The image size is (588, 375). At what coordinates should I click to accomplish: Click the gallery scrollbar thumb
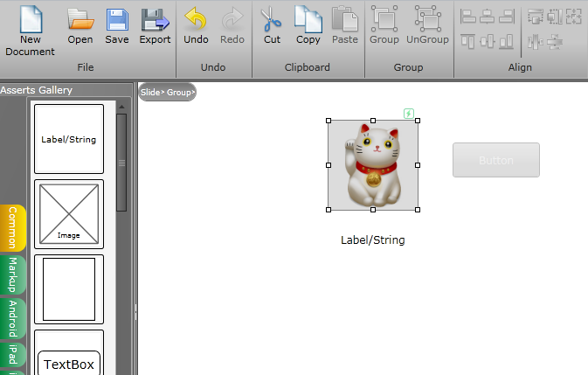(121, 163)
